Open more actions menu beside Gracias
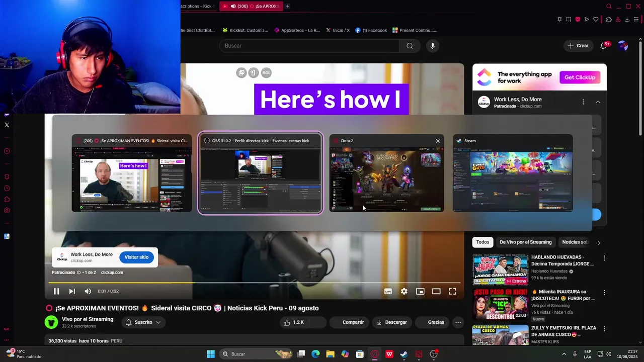 point(458,322)
